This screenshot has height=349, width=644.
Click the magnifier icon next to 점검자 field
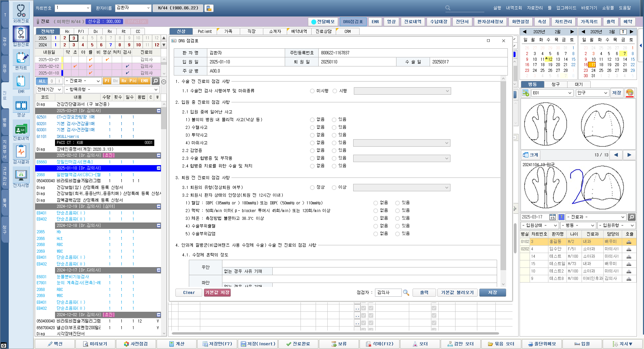(x=406, y=293)
